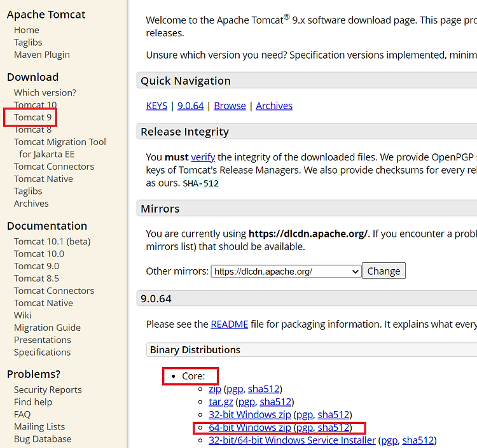
Task: Click the 9.0.64 section heading
Action: (x=156, y=298)
